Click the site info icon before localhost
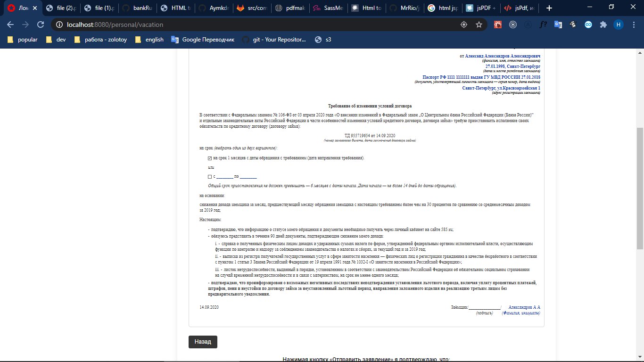Screen dimensions: 644x362 pyautogui.click(x=59, y=25)
